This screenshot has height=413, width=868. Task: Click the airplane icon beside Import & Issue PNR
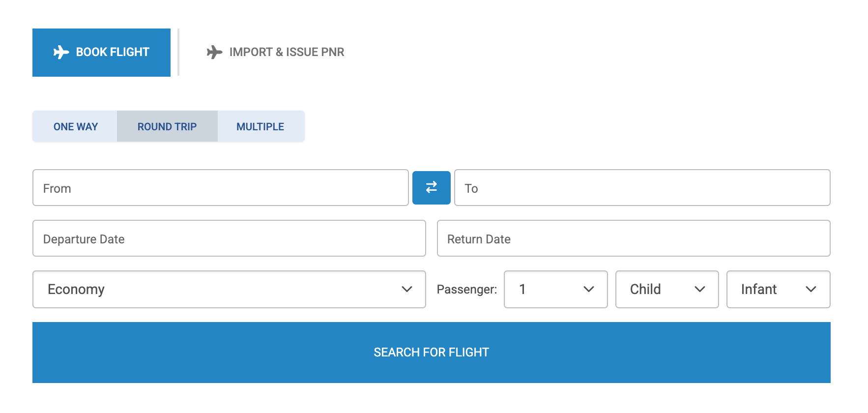pyautogui.click(x=214, y=52)
